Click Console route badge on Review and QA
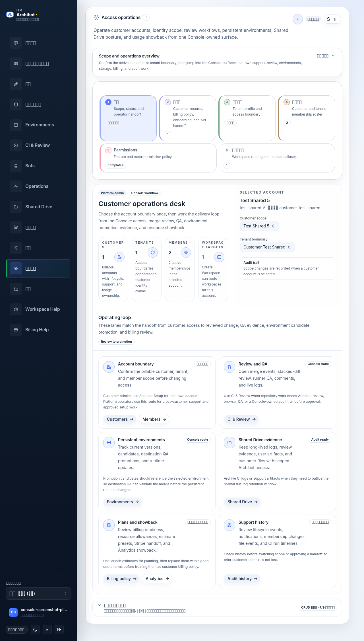 [318, 364]
